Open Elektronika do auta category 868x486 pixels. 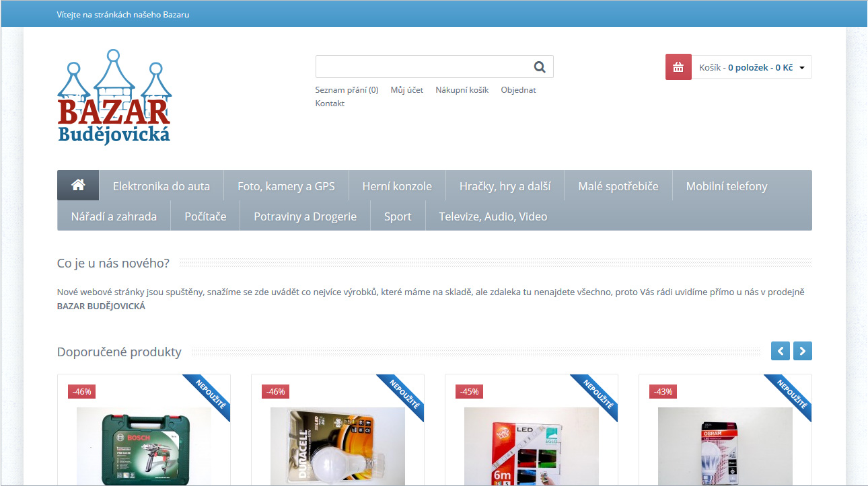(161, 186)
